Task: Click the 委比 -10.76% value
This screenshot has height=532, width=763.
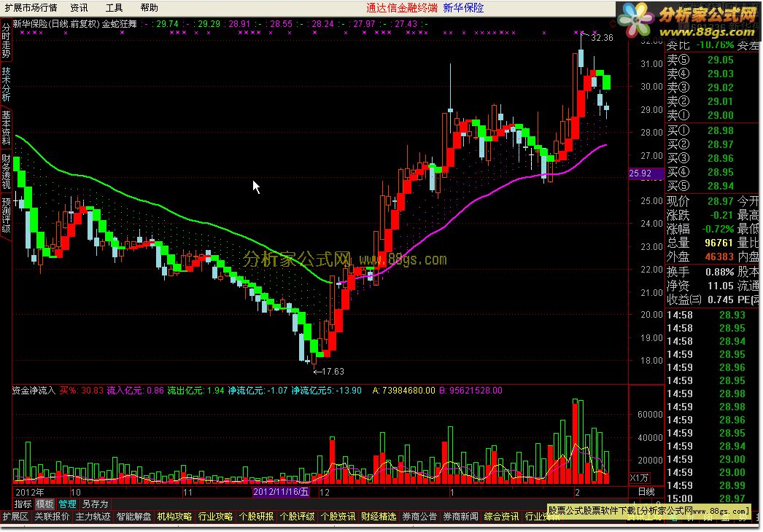Action: click(715, 45)
